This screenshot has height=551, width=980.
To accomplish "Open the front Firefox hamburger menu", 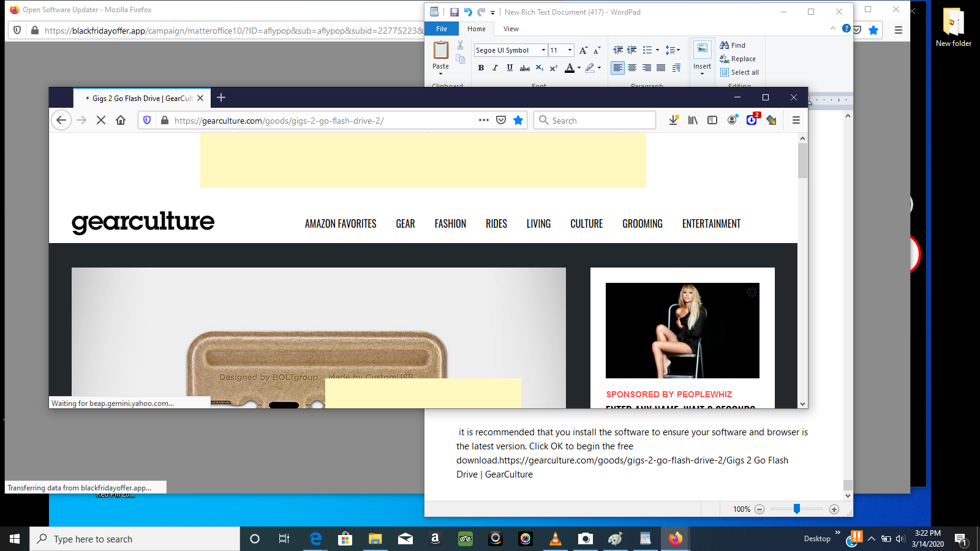I will (796, 120).
